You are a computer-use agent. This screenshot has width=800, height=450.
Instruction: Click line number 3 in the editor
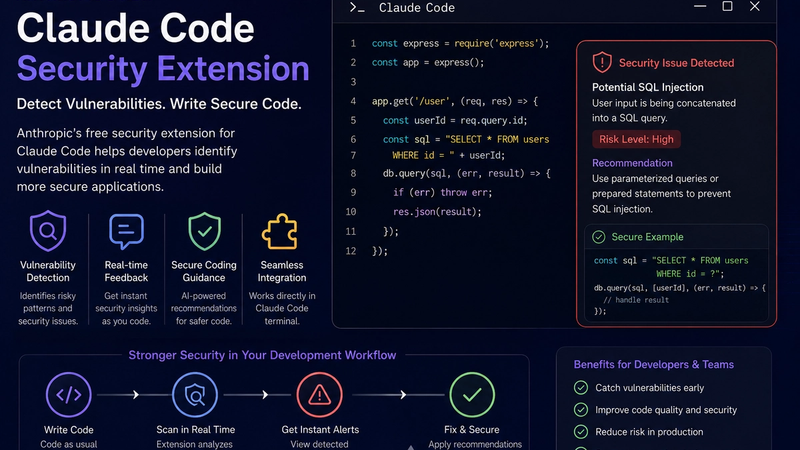pyautogui.click(x=353, y=82)
